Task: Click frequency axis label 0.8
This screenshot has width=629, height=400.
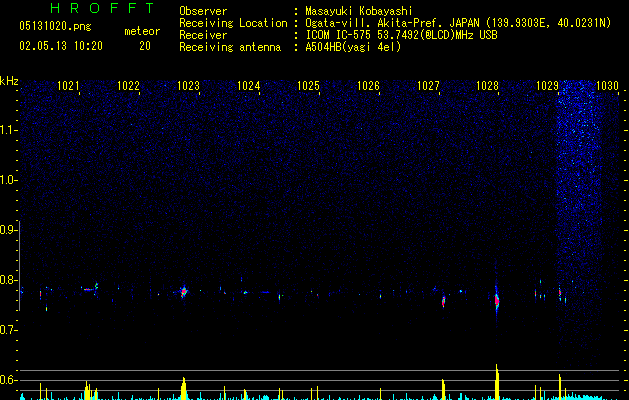Action: [8, 280]
